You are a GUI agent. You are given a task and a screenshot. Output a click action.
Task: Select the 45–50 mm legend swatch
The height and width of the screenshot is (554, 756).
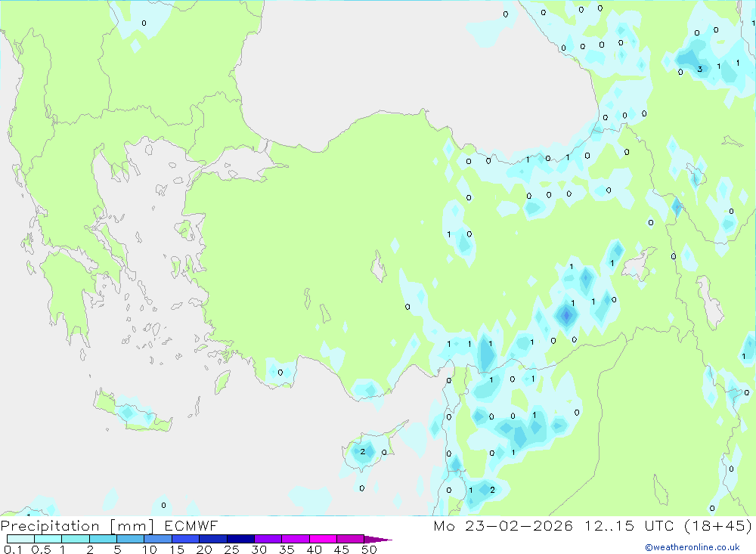coord(350,539)
